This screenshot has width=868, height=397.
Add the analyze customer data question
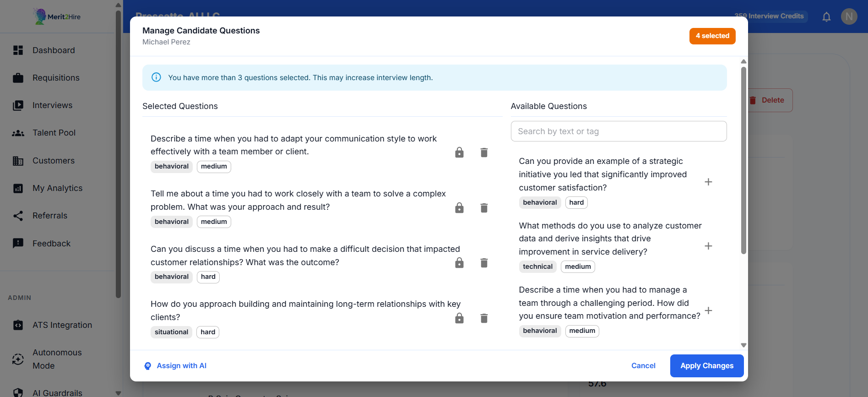coord(708,246)
